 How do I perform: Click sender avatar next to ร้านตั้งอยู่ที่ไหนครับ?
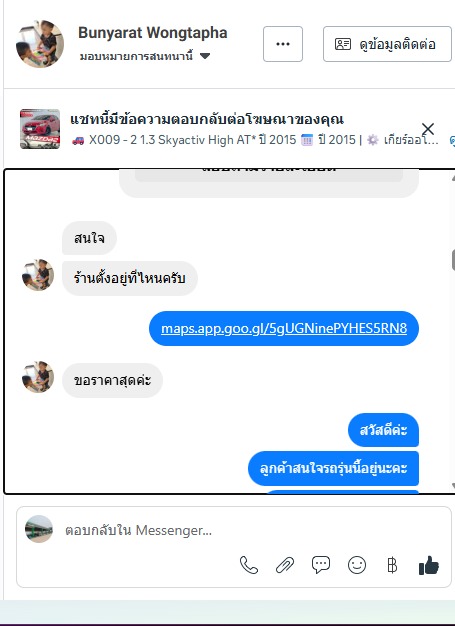(x=38, y=275)
